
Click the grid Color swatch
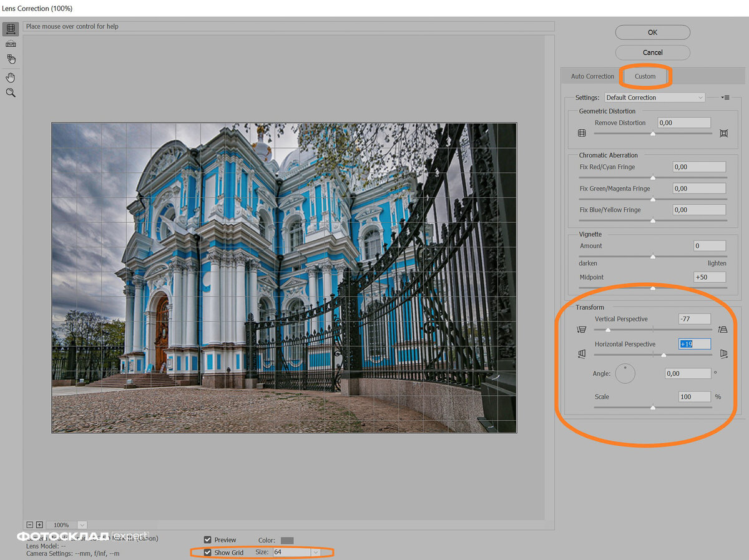tap(287, 540)
